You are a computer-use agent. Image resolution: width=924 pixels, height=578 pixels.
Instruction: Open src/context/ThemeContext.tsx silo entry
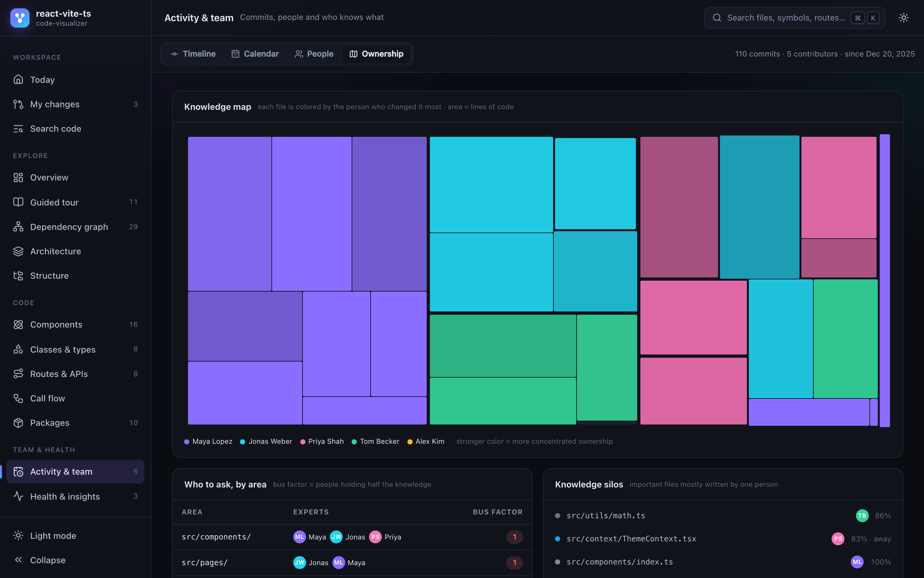point(723,539)
